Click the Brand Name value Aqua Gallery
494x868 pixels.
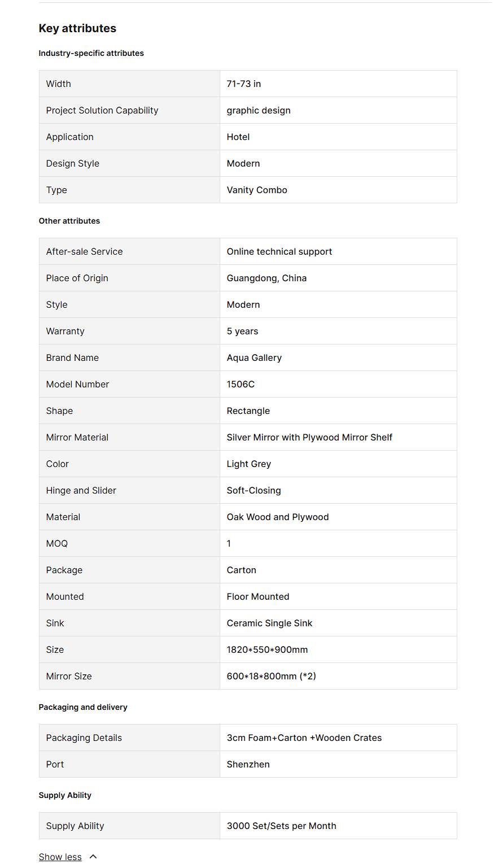click(x=254, y=357)
